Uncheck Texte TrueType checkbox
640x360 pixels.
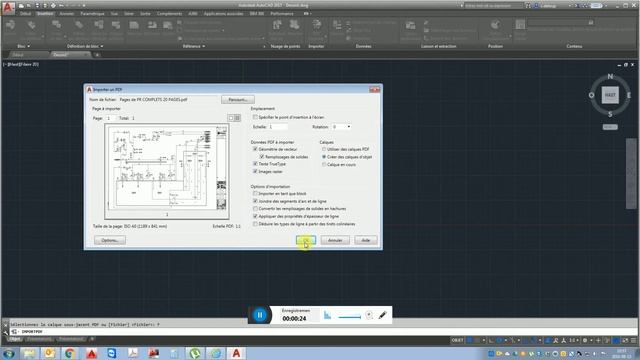click(x=255, y=164)
